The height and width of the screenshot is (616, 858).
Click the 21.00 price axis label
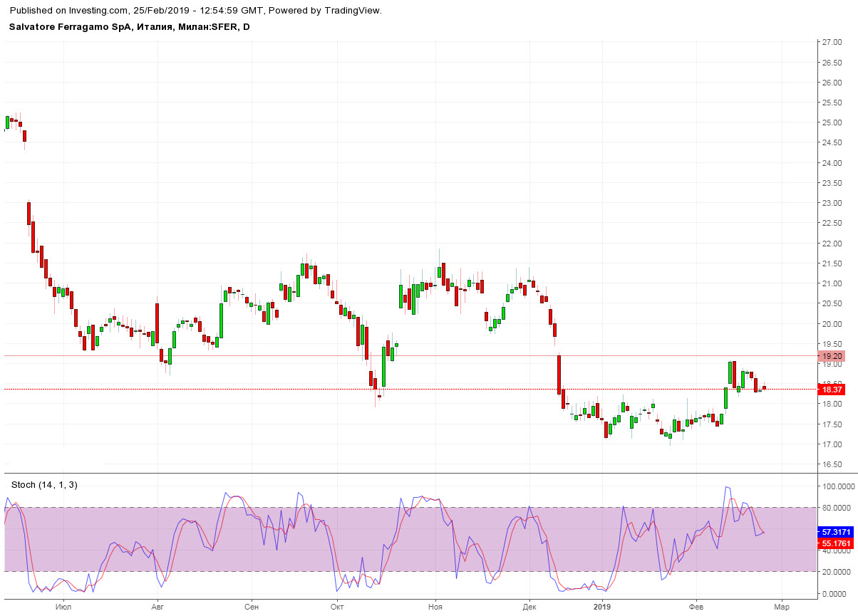[832, 284]
